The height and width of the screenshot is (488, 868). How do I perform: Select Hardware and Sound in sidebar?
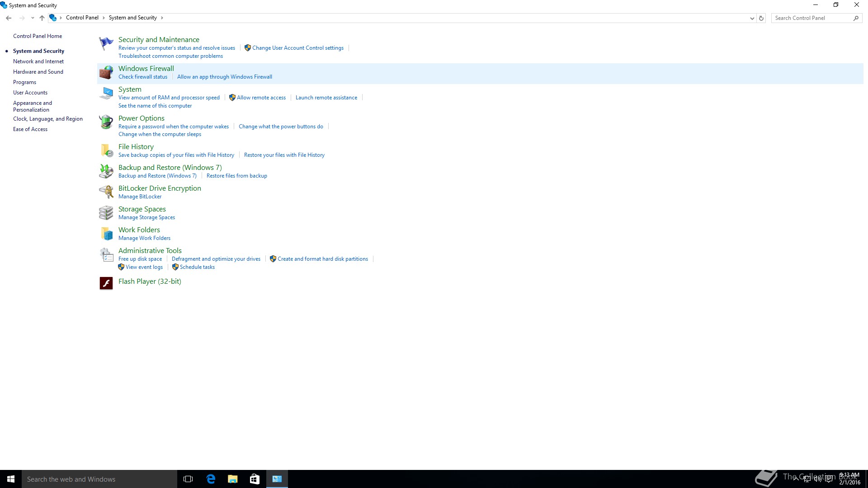pos(38,72)
